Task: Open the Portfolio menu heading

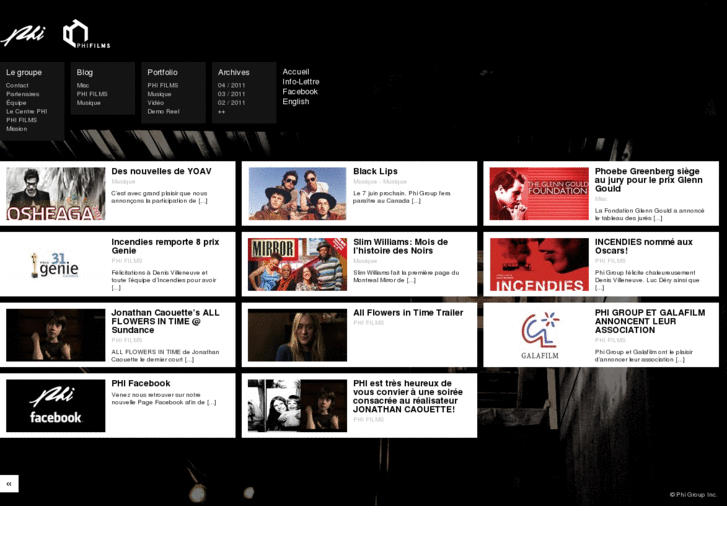Action: click(162, 72)
